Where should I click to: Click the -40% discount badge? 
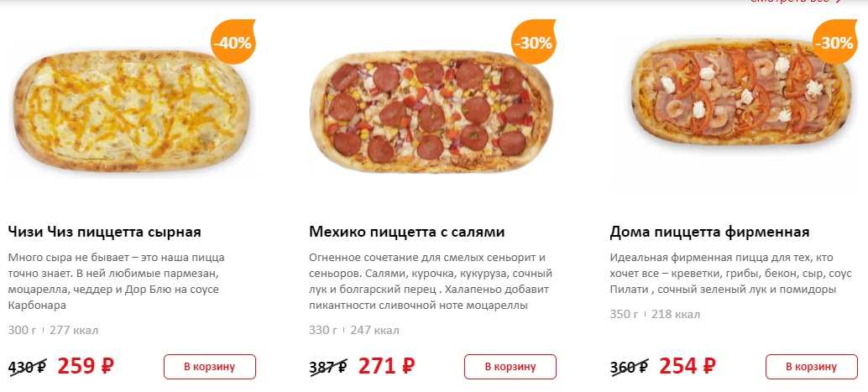pos(233,43)
